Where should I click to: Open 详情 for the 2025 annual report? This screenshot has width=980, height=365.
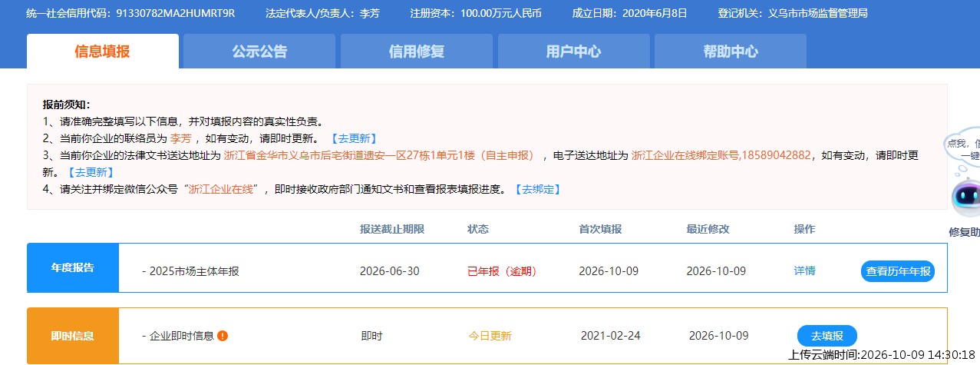pyautogui.click(x=805, y=270)
